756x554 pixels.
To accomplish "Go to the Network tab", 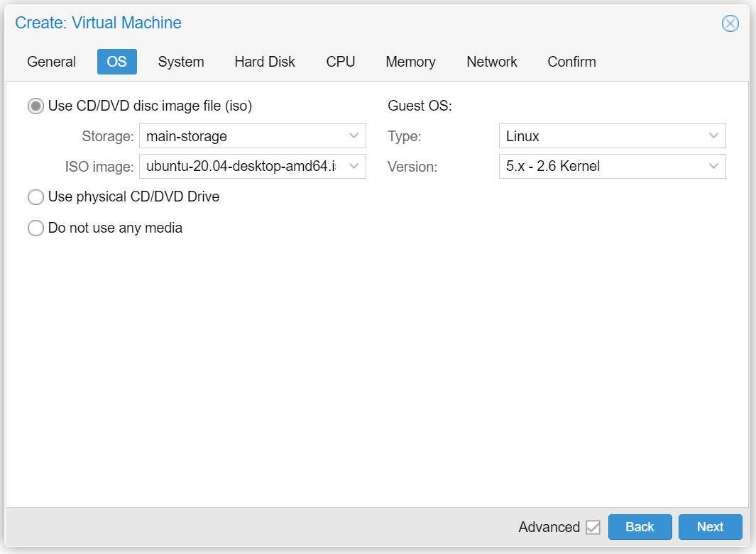I will pyautogui.click(x=491, y=62).
